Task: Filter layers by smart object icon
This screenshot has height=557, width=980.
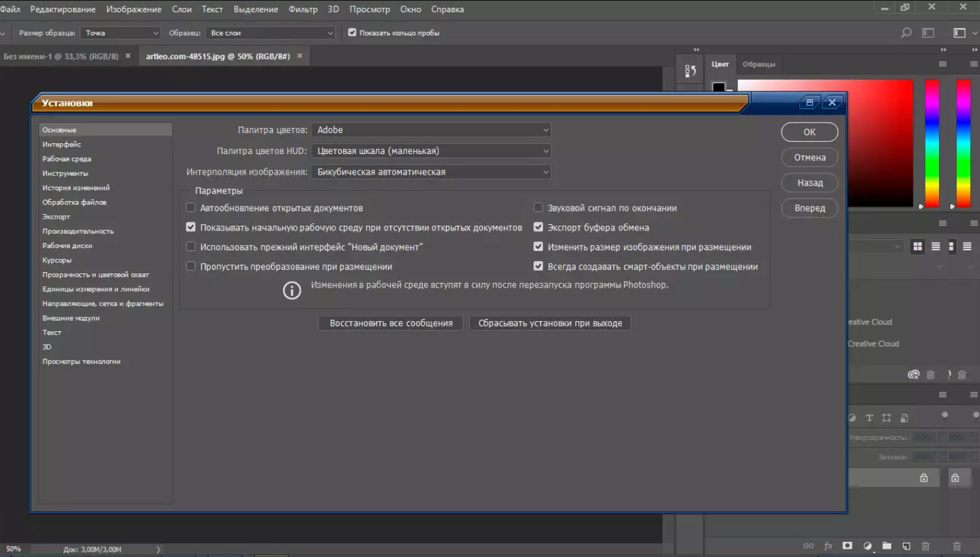Action: [x=904, y=418]
